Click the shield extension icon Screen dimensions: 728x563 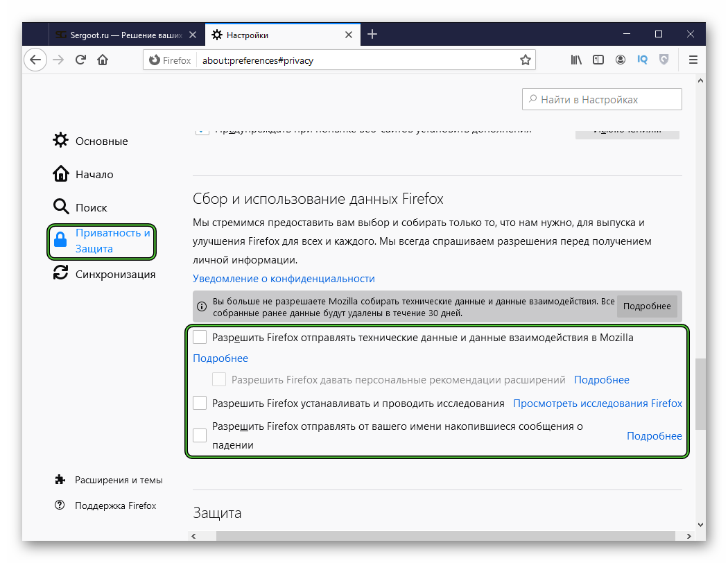[x=664, y=60]
